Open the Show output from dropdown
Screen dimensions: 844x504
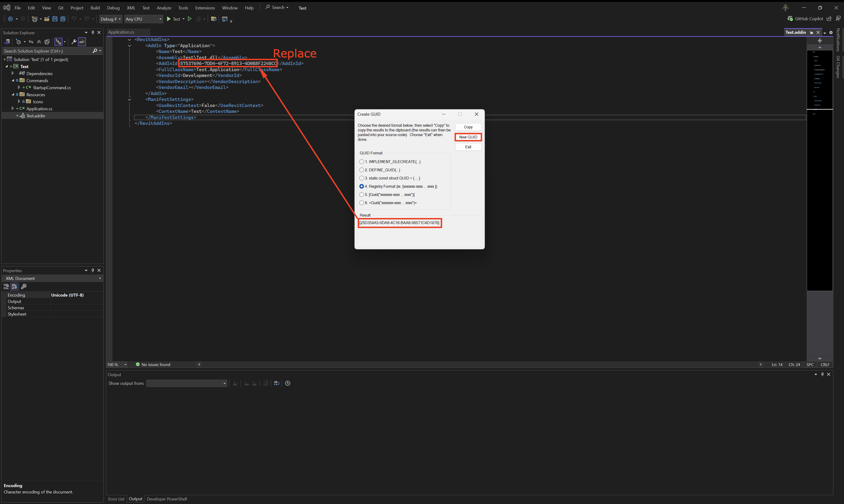pos(186,383)
